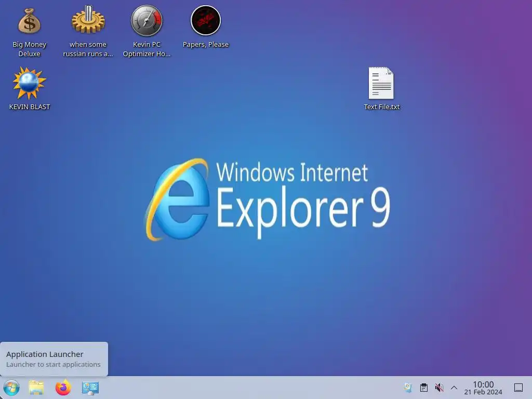Viewport: 532px width, 399px height.
Task: Open the Big Money Deluxe desktop icon
Action: click(x=29, y=21)
